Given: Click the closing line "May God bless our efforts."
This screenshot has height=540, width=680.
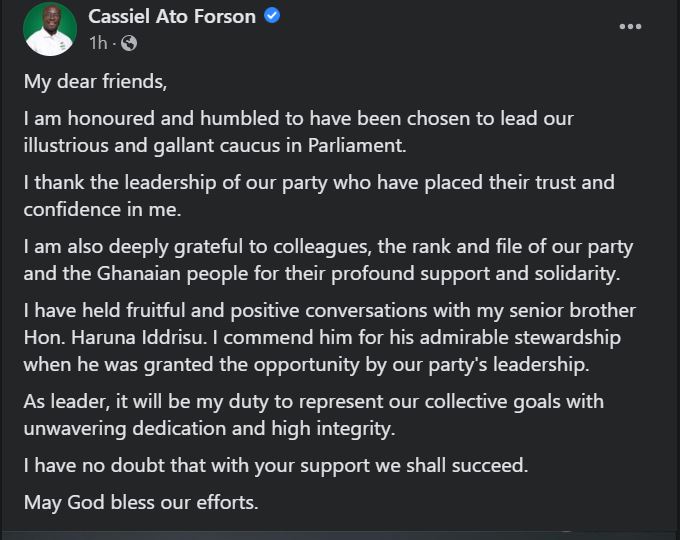Looking at the screenshot, I should 141,503.
